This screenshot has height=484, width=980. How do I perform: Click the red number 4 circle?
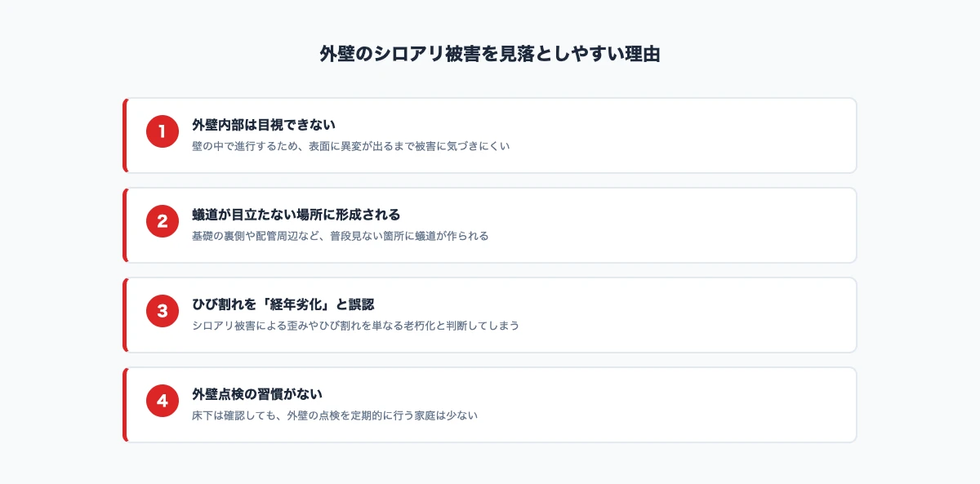click(x=163, y=401)
